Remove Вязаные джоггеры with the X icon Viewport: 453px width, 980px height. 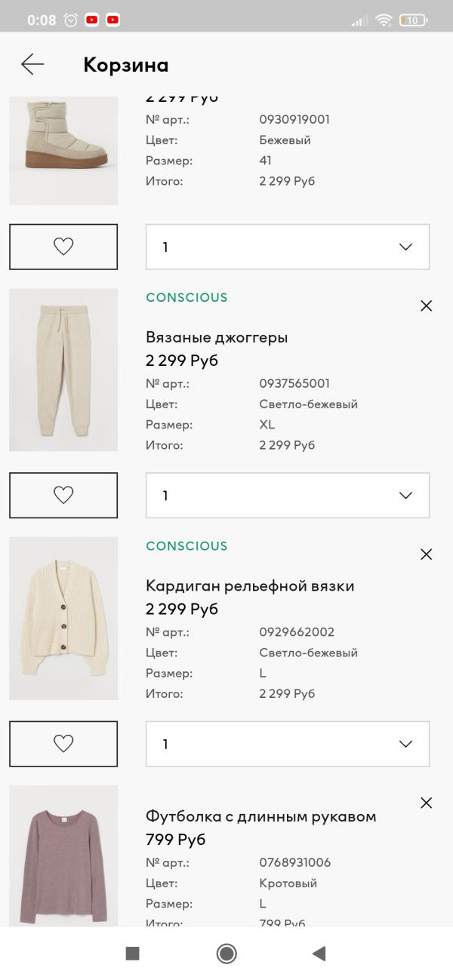point(426,306)
